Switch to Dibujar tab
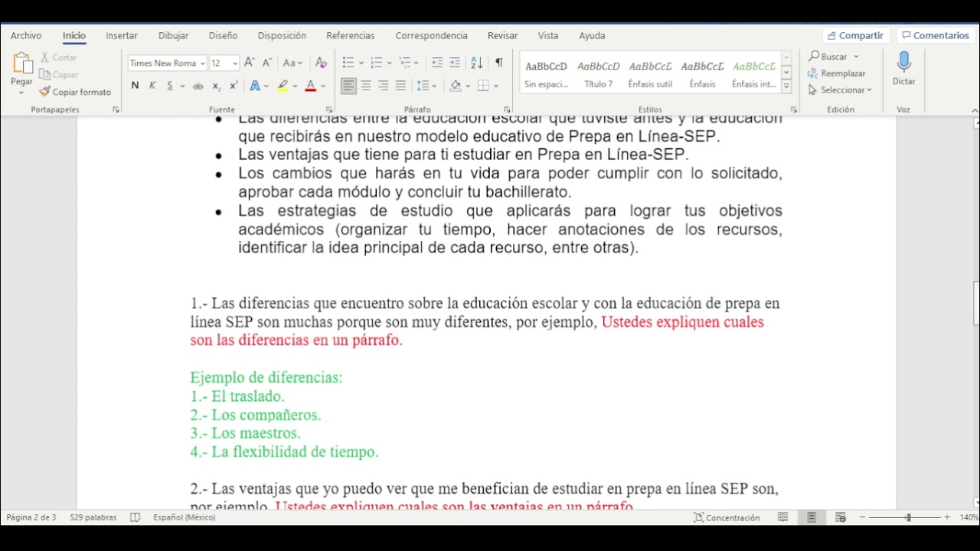This screenshot has height=551, width=980. [173, 35]
